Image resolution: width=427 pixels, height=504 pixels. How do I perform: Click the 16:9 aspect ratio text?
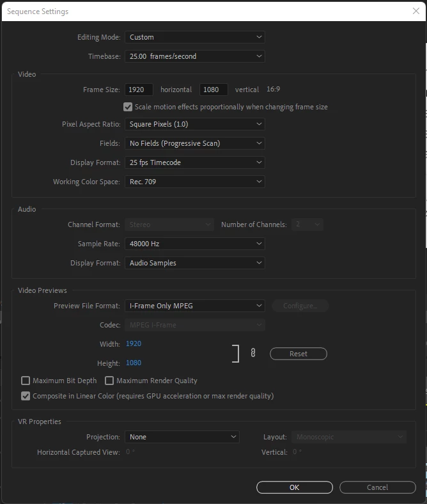274,89
